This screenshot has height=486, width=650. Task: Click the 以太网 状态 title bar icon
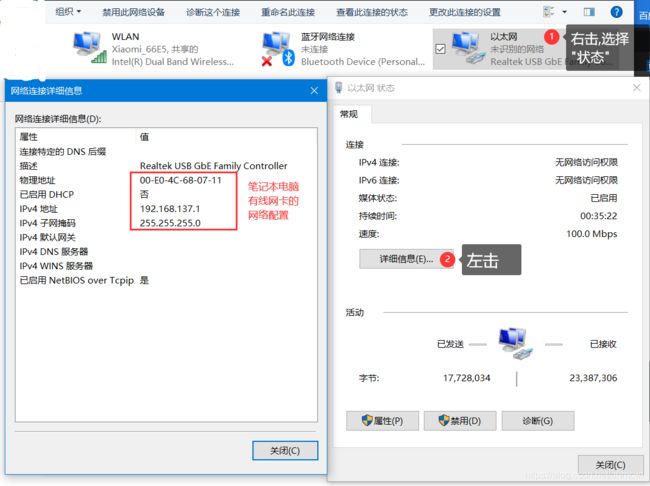[x=339, y=87]
